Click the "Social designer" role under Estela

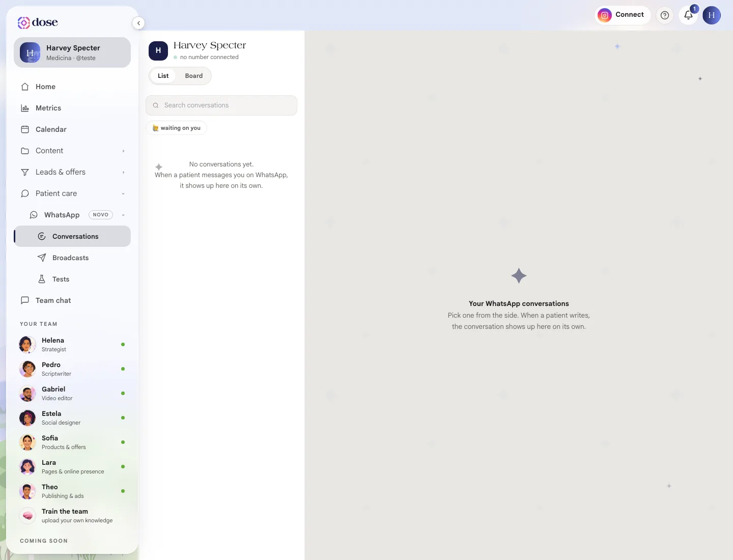[61, 423]
